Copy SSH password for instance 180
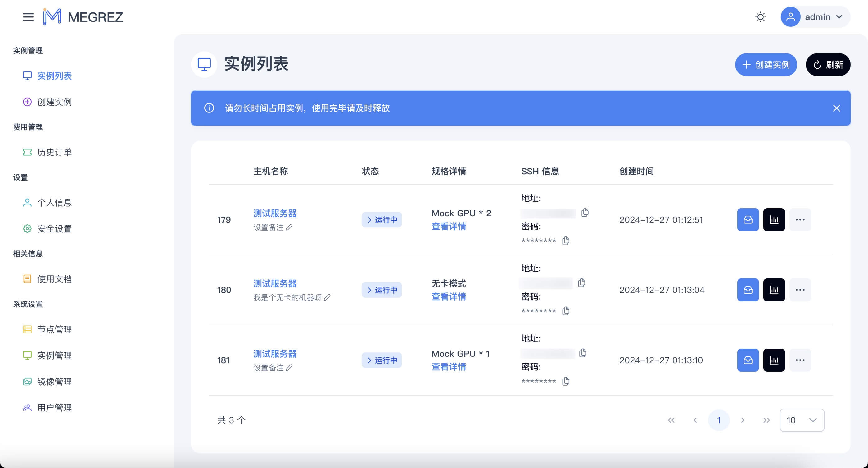Image resolution: width=868 pixels, height=468 pixels. point(566,311)
